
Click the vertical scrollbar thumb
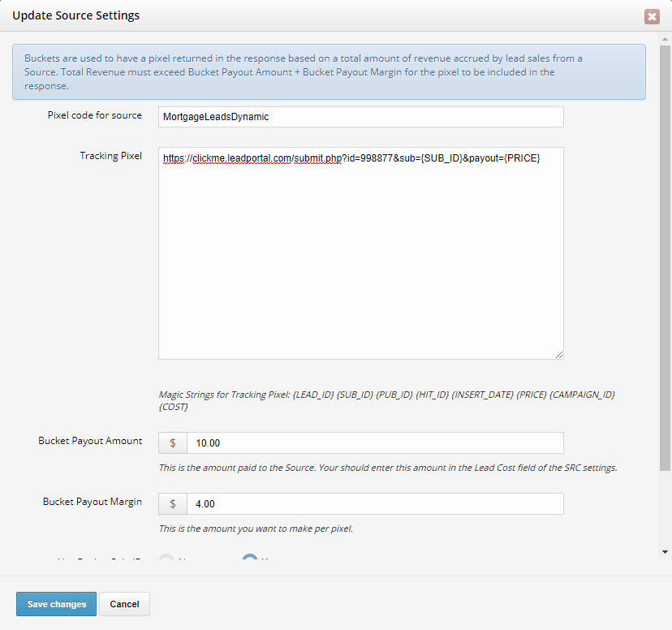tap(665, 257)
